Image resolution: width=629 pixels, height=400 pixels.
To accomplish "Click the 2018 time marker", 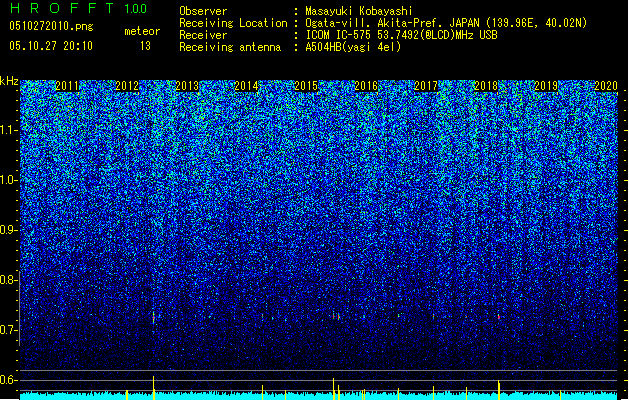I will point(486,86).
